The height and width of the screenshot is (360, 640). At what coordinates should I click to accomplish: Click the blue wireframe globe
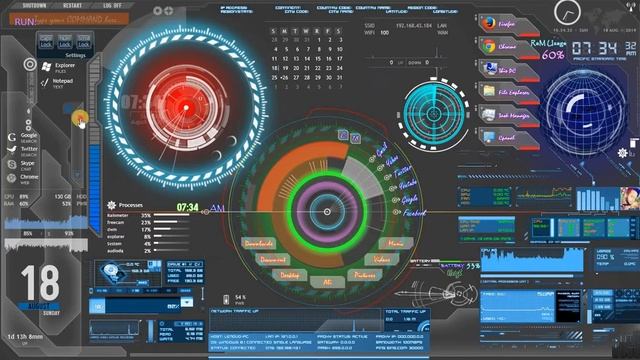(x=586, y=112)
